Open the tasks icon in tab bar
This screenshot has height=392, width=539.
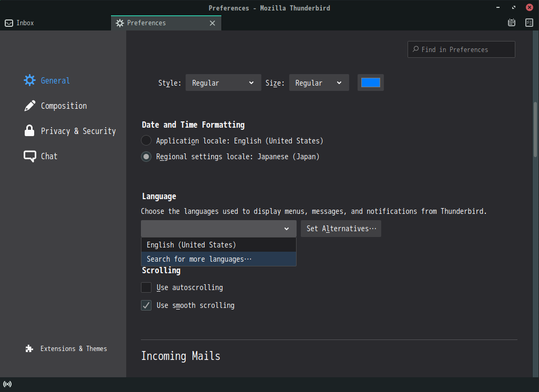[530, 23]
